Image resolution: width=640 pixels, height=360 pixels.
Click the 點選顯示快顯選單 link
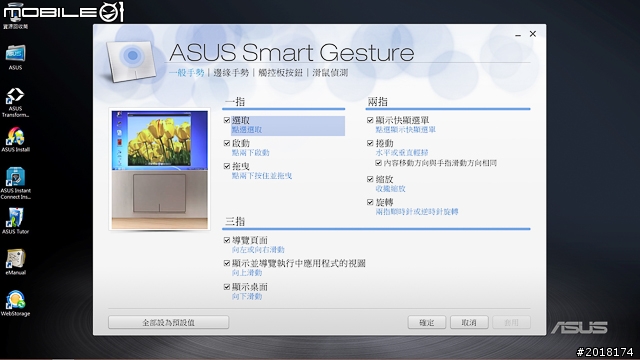click(x=406, y=130)
